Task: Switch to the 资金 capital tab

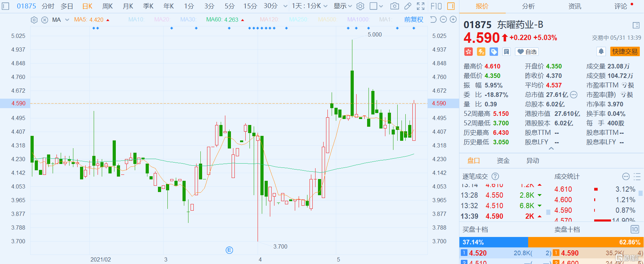Action: tap(503, 161)
